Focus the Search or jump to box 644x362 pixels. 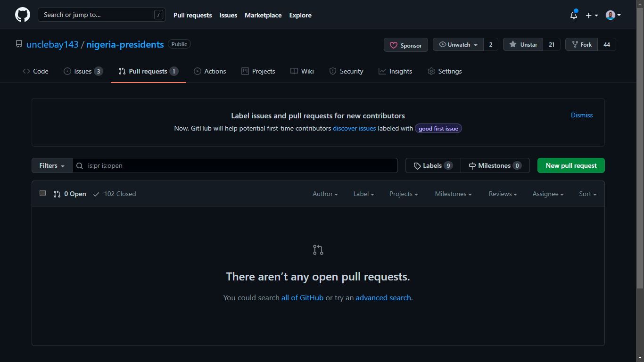click(x=102, y=15)
